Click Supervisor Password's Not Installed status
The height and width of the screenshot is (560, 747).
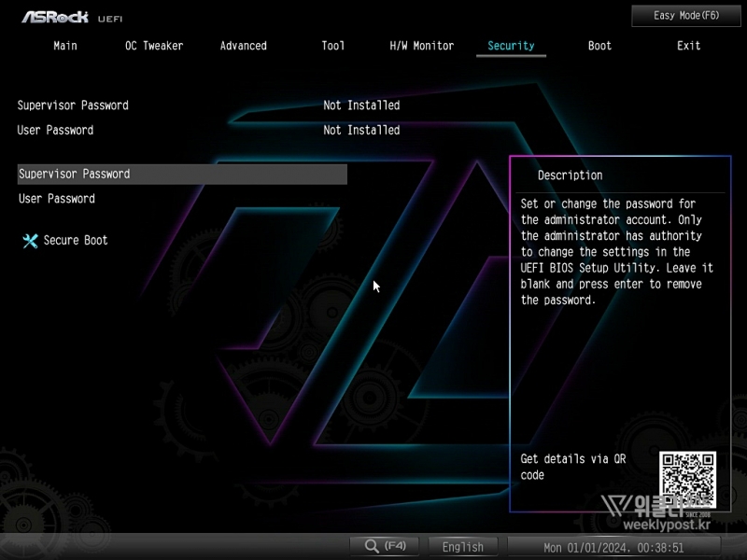[x=361, y=105]
